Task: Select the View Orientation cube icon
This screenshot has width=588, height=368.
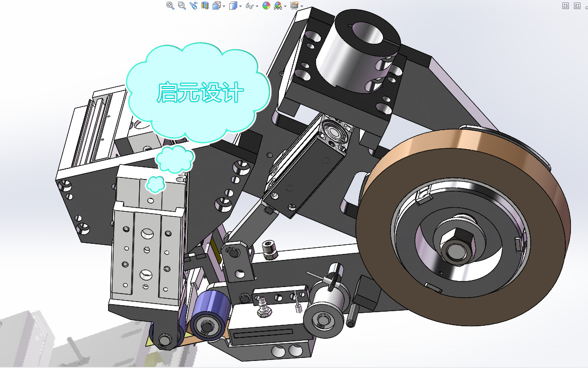Action: pos(216,5)
